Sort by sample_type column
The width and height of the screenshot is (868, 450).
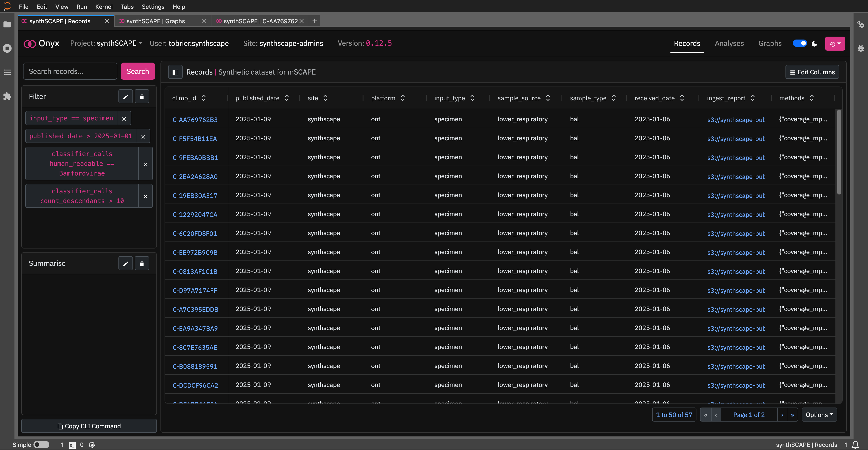(x=614, y=98)
